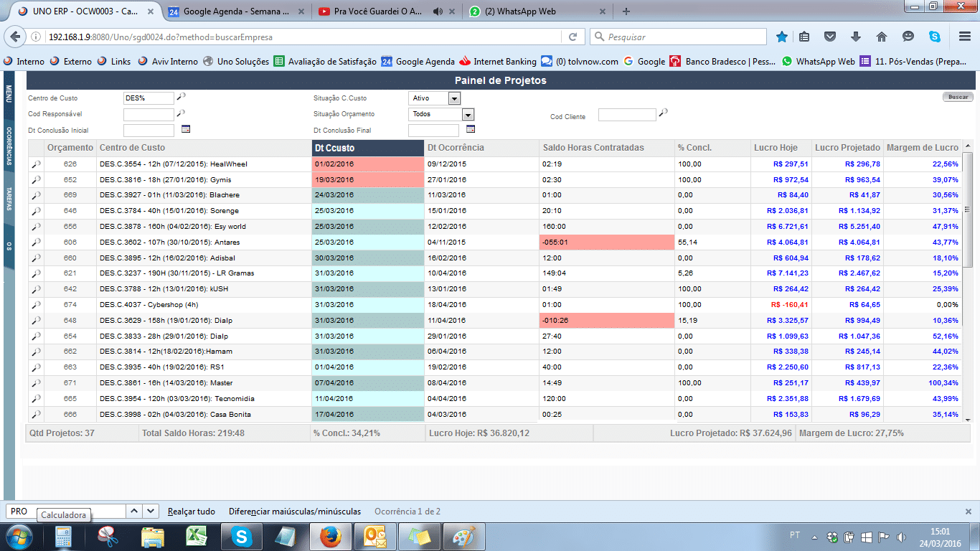The height and width of the screenshot is (551, 980).
Task: Toggle Realçar tudo in find bar
Action: (x=191, y=512)
